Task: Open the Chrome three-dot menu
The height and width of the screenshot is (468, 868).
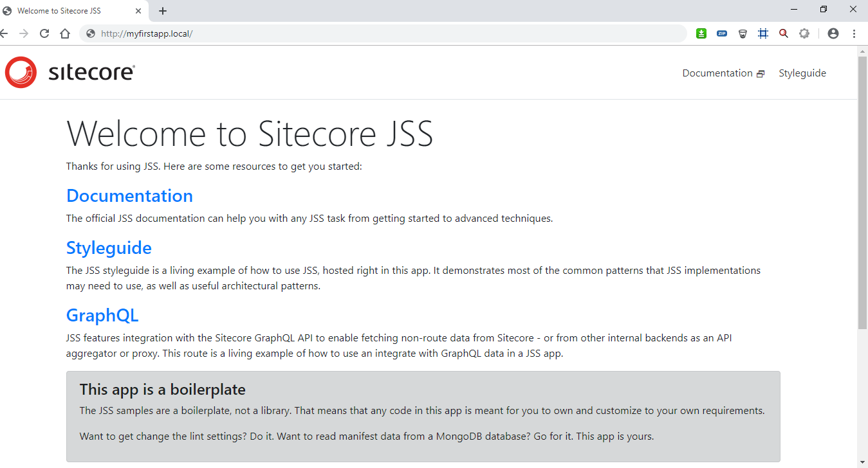Action: (x=854, y=33)
